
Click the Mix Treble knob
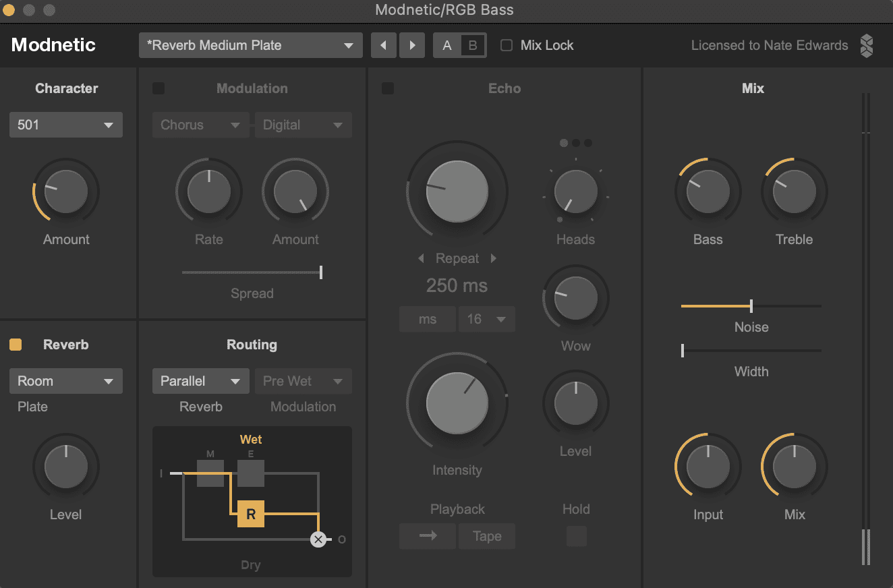[x=795, y=192]
